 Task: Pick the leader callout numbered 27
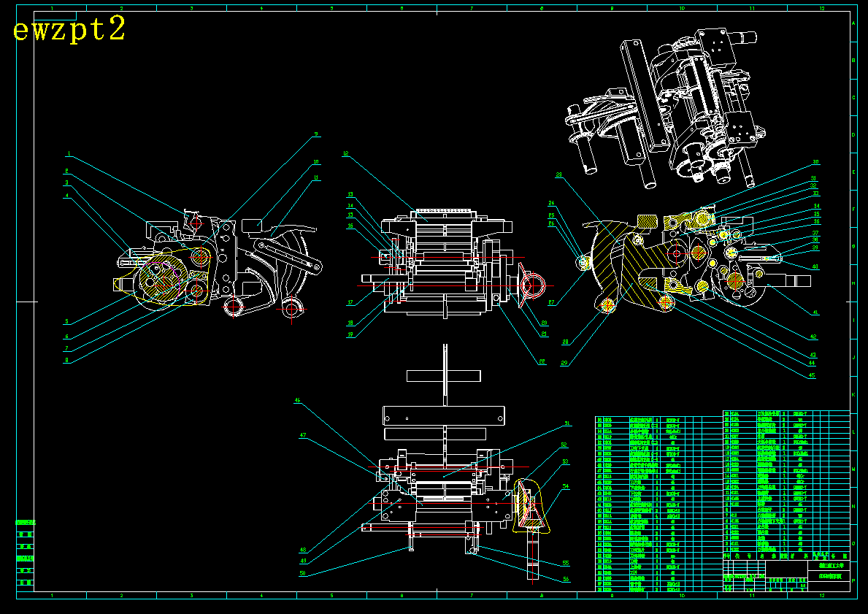(551, 303)
